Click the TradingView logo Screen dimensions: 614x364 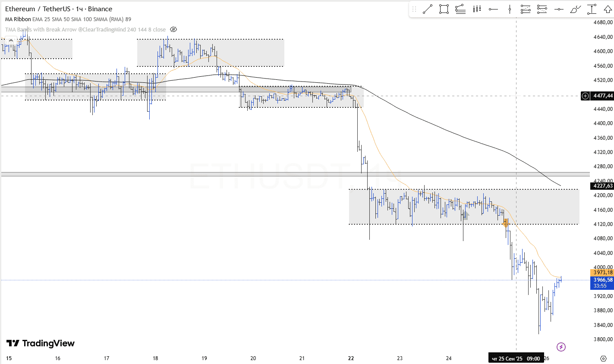pyautogui.click(x=41, y=343)
